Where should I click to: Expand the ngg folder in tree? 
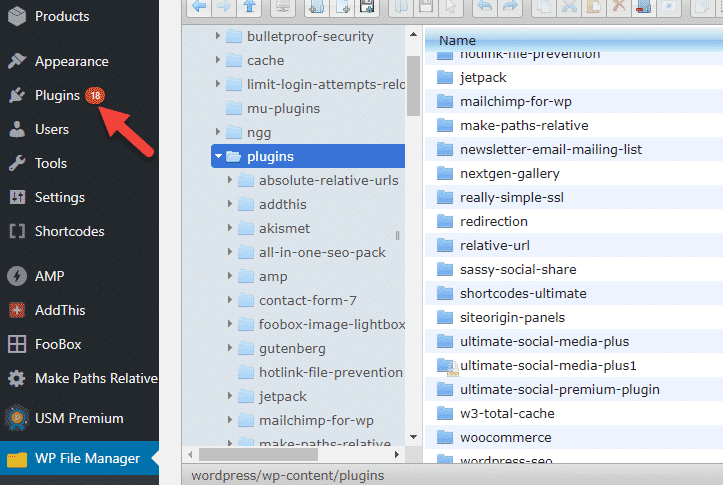pyautogui.click(x=218, y=131)
